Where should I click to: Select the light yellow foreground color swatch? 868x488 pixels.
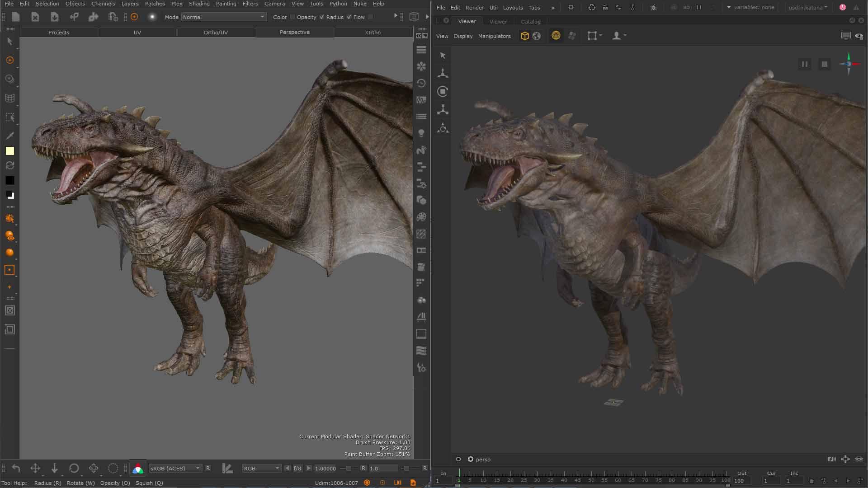tap(10, 151)
